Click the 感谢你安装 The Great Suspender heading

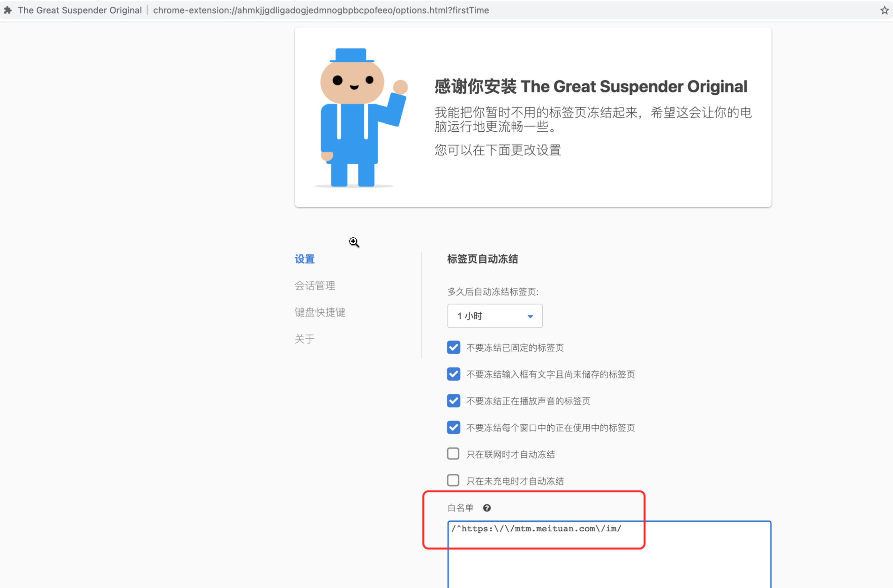590,87
